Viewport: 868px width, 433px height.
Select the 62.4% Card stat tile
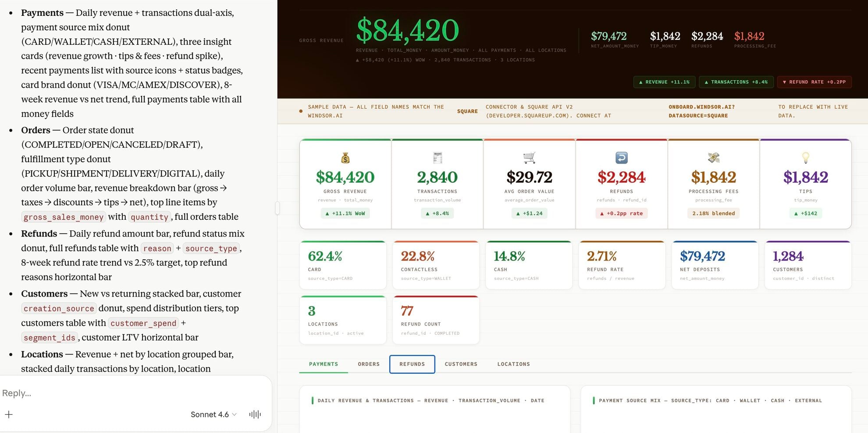click(343, 265)
